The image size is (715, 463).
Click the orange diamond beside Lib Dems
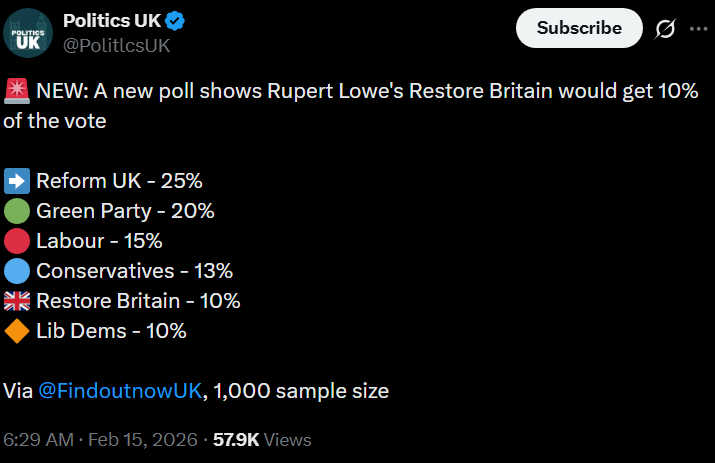(17, 331)
